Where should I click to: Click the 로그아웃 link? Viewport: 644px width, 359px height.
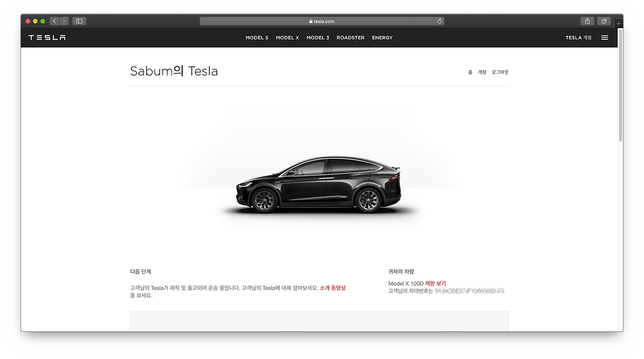[x=500, y=73]
